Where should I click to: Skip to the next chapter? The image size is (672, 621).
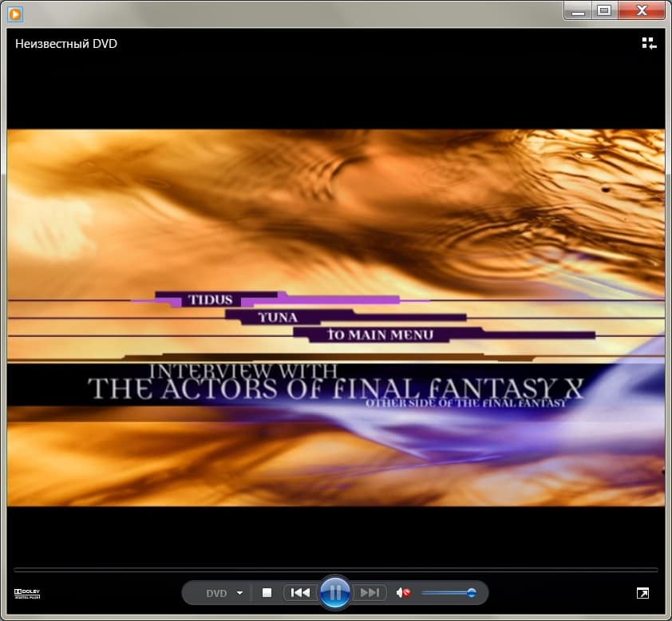click(370, 593)
